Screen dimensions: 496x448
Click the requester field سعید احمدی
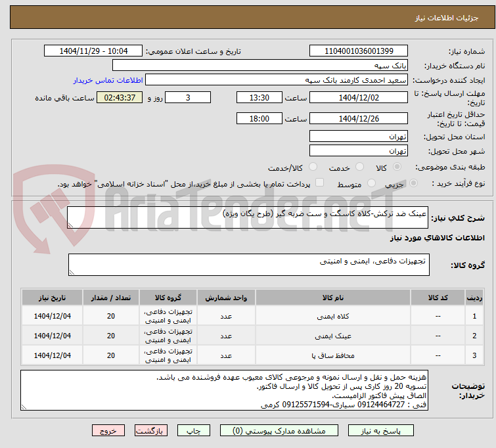pos(277,80)
